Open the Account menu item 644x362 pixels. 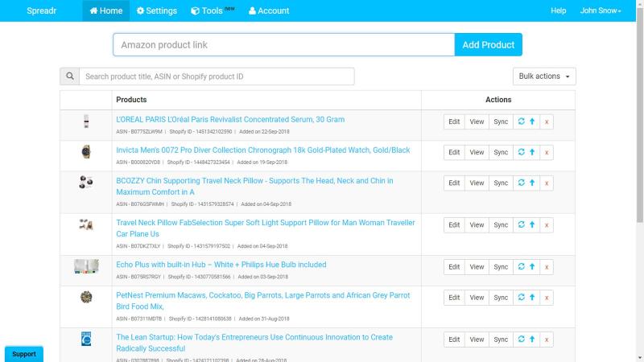269,10
